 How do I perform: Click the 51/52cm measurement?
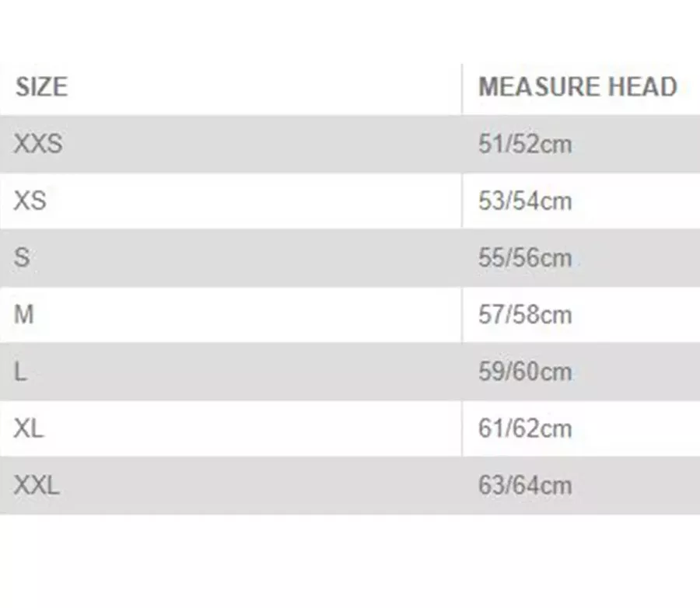point(524,144)
